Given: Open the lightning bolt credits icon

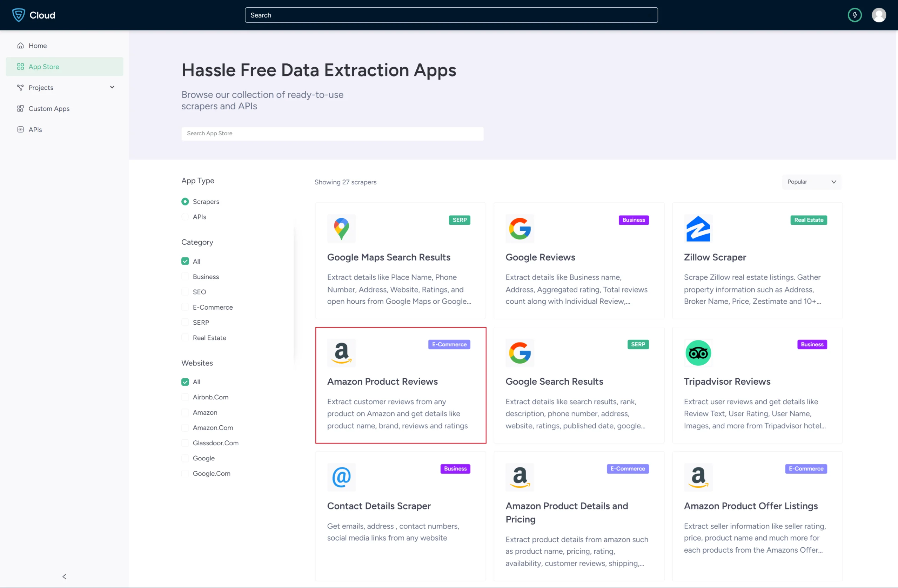Looking at the screenshot, I should click(855, 15).
